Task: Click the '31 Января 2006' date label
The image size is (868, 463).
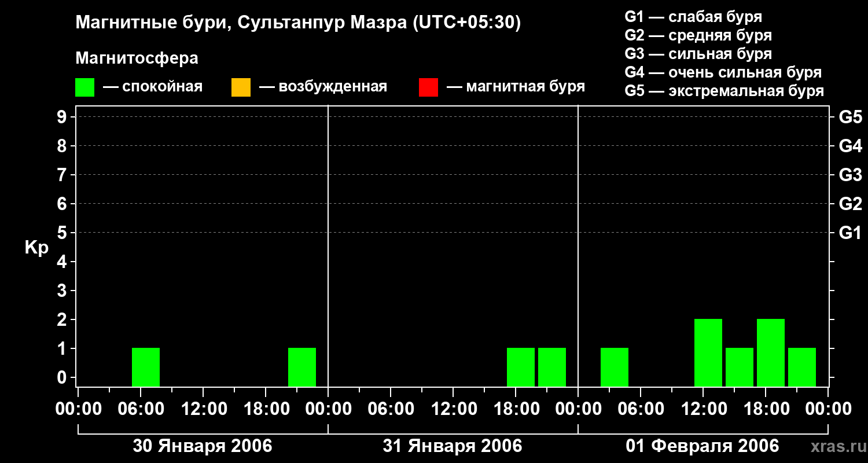Action: pos(453,446)
